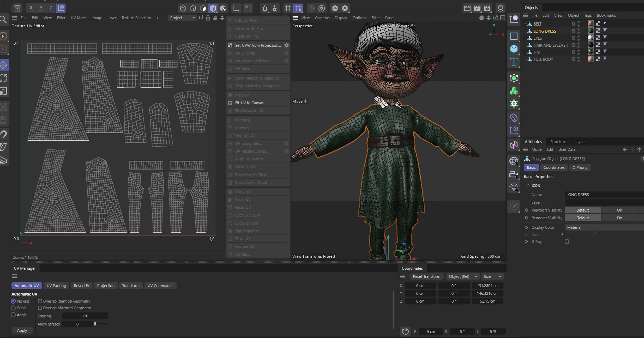
Task: Open the Texture Selection menu
Action: pos(136,18)
